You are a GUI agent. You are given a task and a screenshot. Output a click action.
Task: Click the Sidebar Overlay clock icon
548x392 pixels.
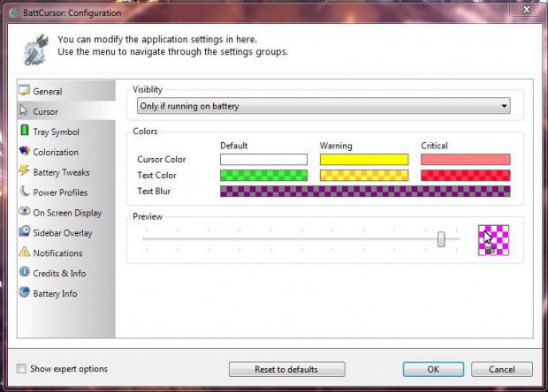25,231
